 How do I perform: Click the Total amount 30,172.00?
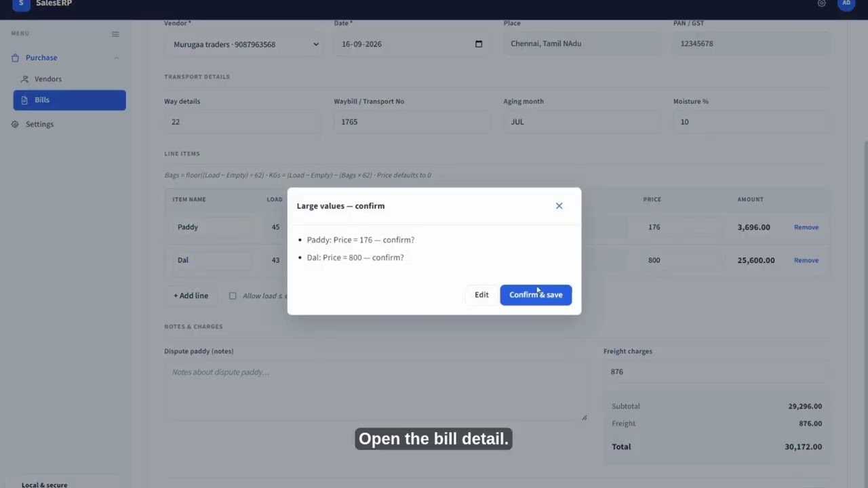[x=803, y=447]
